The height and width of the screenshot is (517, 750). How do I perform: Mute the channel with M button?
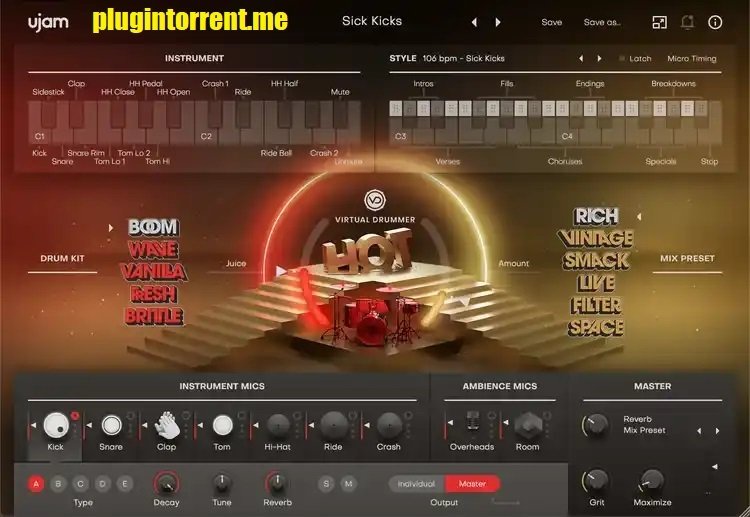[349, 484]
